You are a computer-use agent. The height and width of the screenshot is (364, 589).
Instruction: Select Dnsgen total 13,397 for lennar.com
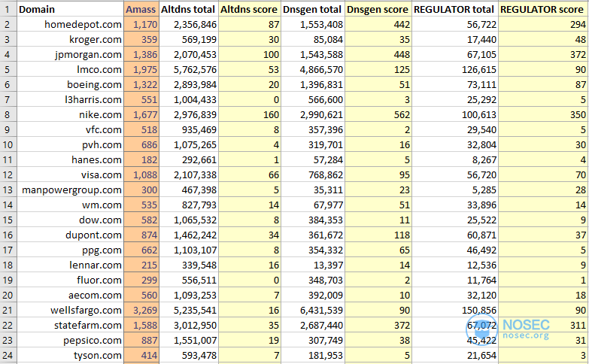[x=313, y=265]
